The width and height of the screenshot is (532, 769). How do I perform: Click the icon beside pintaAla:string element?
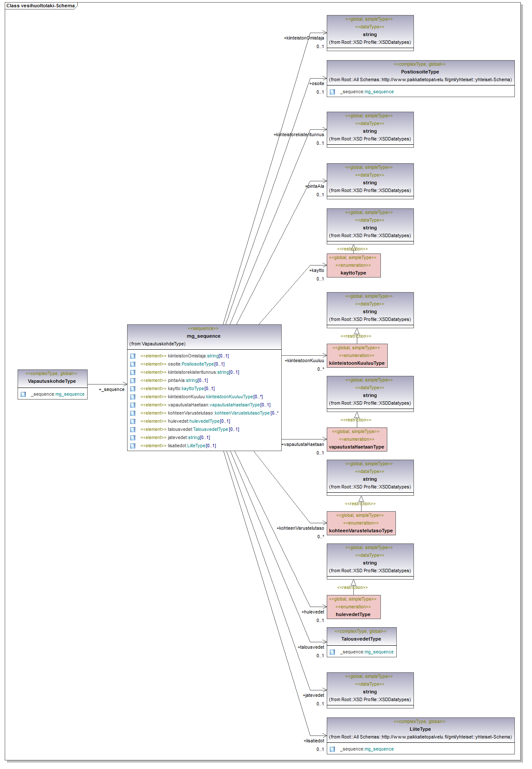[133, 381]
